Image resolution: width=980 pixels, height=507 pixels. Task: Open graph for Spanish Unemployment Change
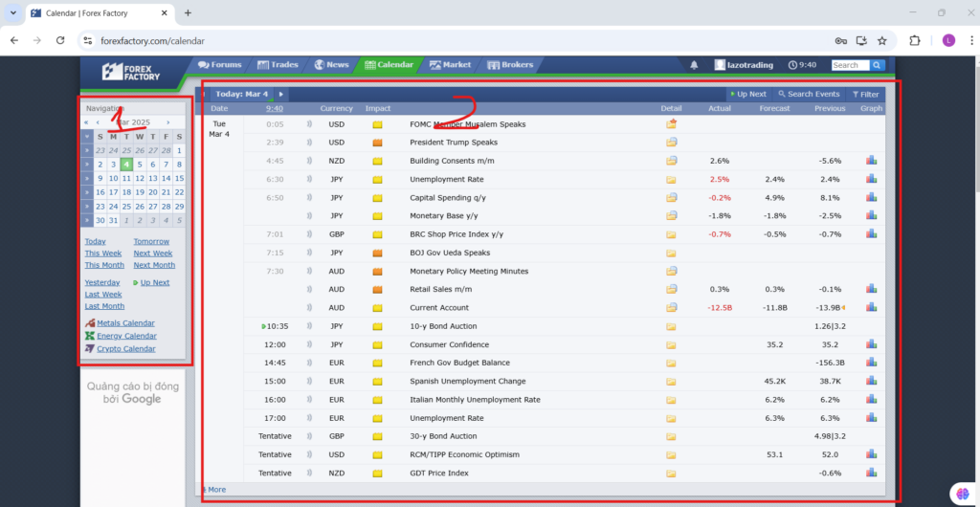[871, 381]
